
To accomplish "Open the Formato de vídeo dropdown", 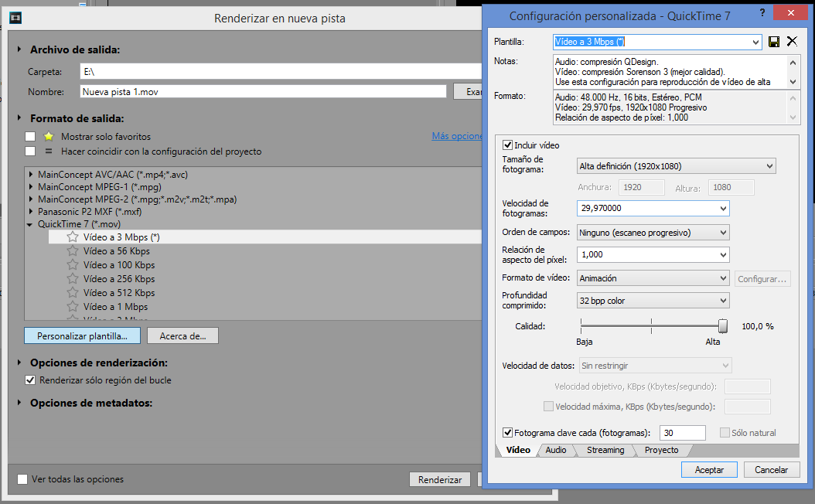I will (x=653, y=278).
